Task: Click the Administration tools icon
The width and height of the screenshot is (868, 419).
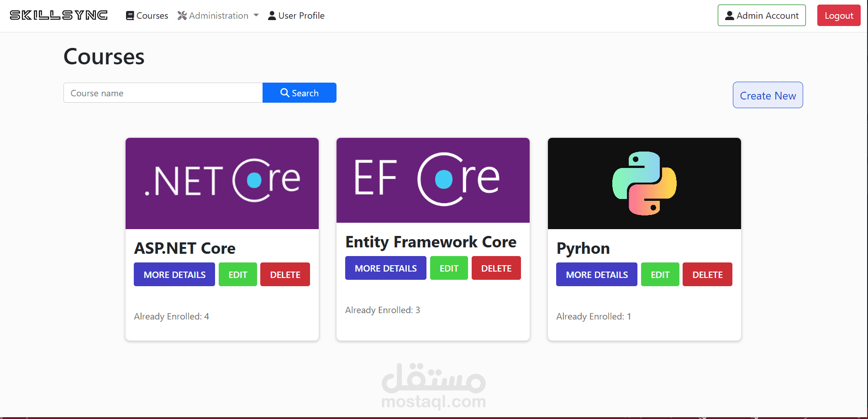Action: click(x=182, y=16)
